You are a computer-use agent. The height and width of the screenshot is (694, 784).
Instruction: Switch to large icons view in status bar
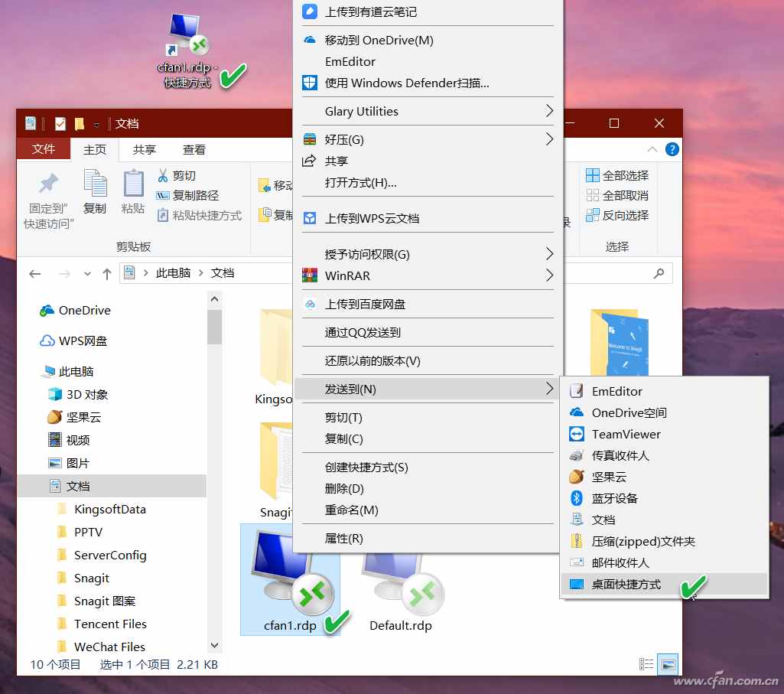(x=668, y=664)
